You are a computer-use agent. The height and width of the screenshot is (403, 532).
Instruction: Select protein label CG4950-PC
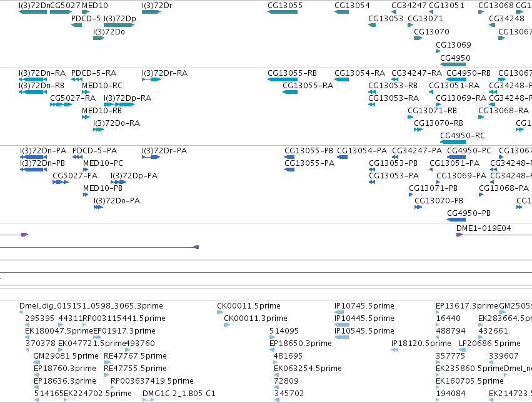tap(469, 151)
